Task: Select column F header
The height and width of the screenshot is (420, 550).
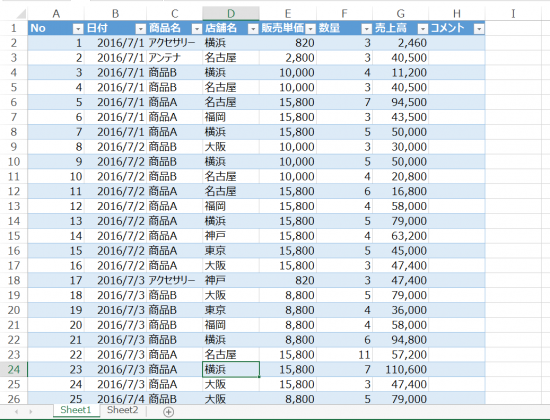Action: pyautogui.click(x=344, y=13)
